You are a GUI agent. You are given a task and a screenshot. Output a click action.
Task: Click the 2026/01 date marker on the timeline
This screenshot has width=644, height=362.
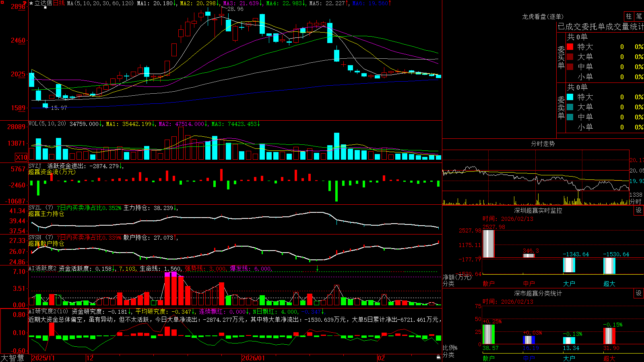click(254, 358)
